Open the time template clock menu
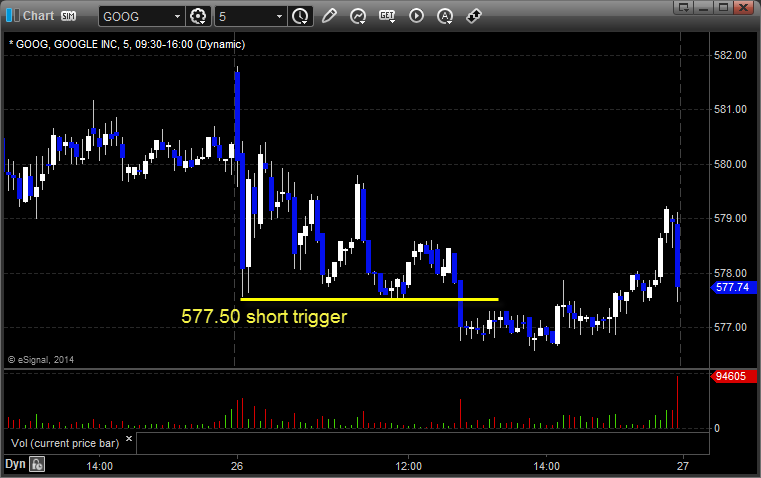Image resolution: width=761 pixels, height=478 pixels. coord(300,16)
